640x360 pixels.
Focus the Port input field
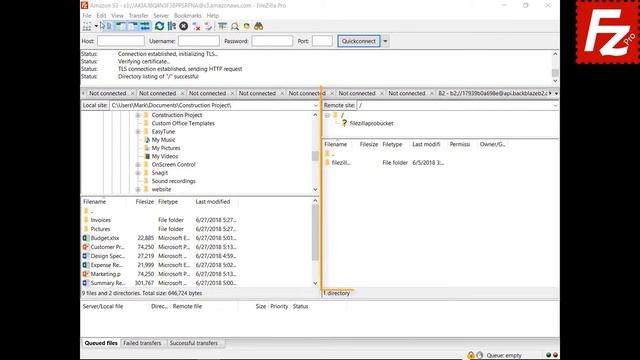point(322,41)
